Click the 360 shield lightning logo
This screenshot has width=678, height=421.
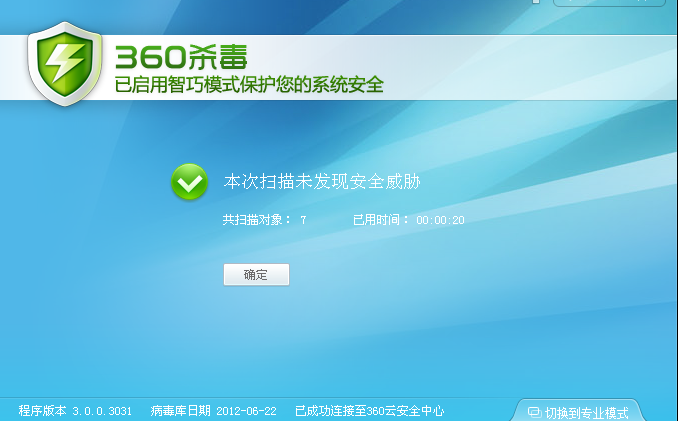click(x=65, y=64)
